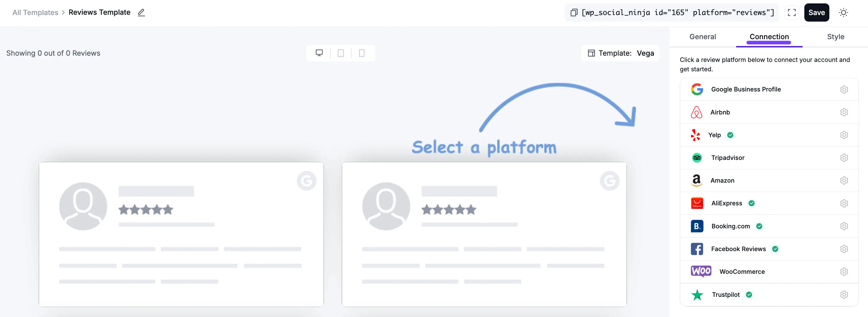This screenshot has width=868, height=317.
Task: Switch to the General tab
Action: 703,37
